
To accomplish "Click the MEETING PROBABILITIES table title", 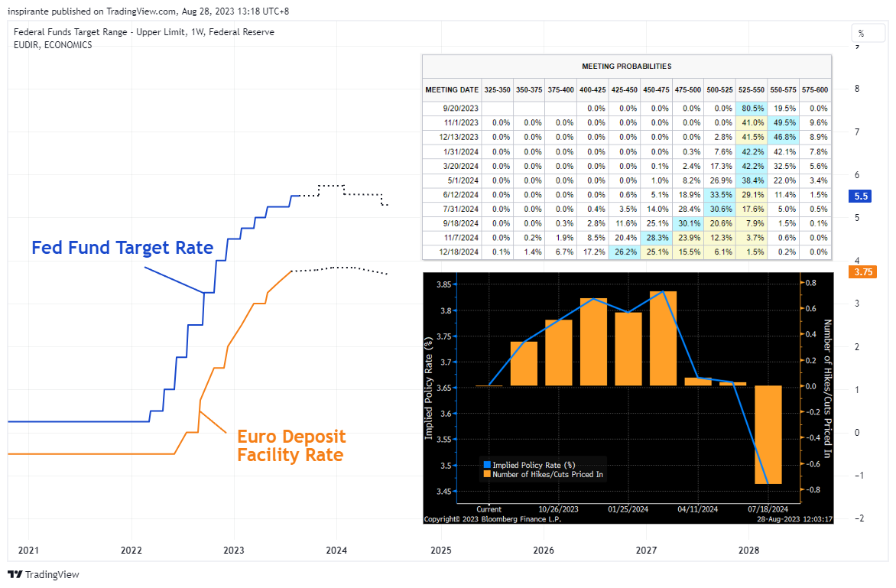I will click(626, 67).
